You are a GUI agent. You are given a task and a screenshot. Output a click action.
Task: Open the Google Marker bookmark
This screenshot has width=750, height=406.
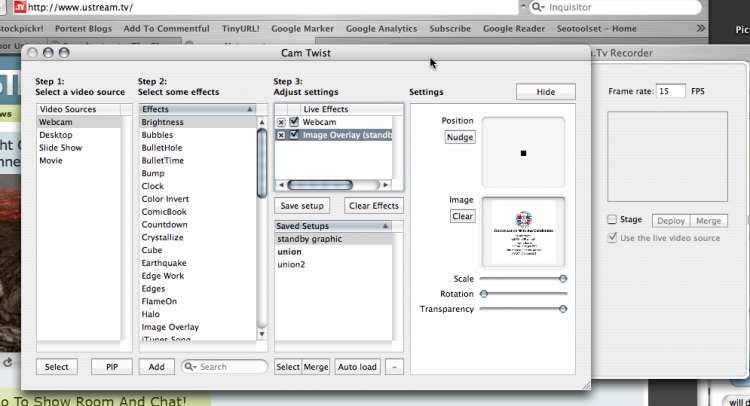(x=302, y=29)
